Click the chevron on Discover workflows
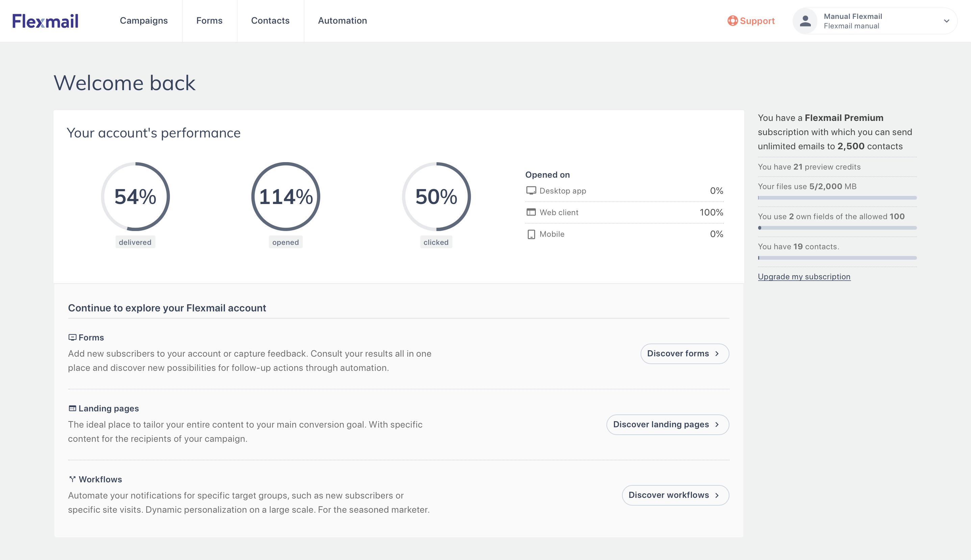The image size is (971, 560). point(717,495)
